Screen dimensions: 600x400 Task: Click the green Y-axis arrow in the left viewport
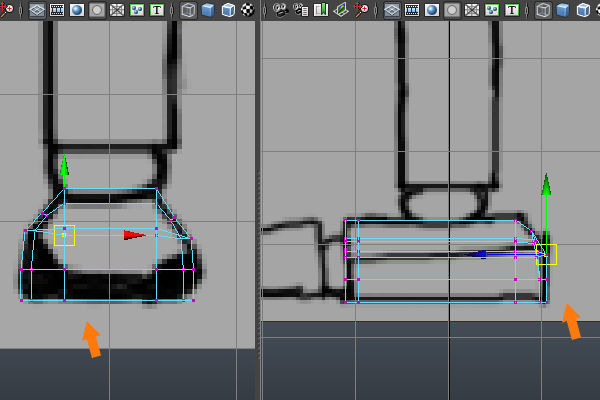pos(64,165)
